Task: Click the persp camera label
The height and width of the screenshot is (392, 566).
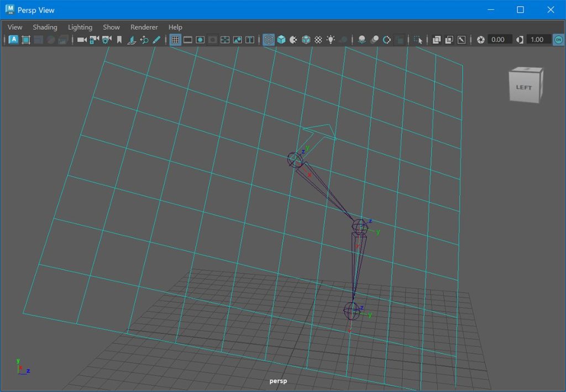Action: click(x=278, y=381)
